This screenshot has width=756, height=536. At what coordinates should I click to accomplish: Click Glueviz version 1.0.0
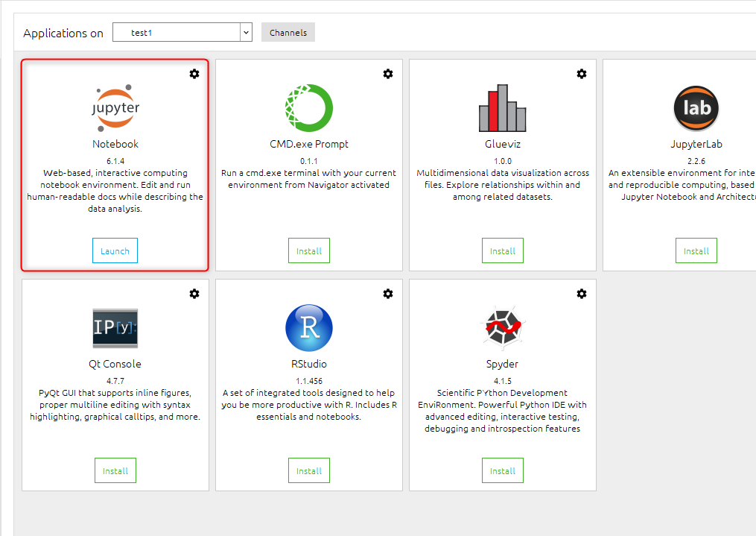[503, 161]
